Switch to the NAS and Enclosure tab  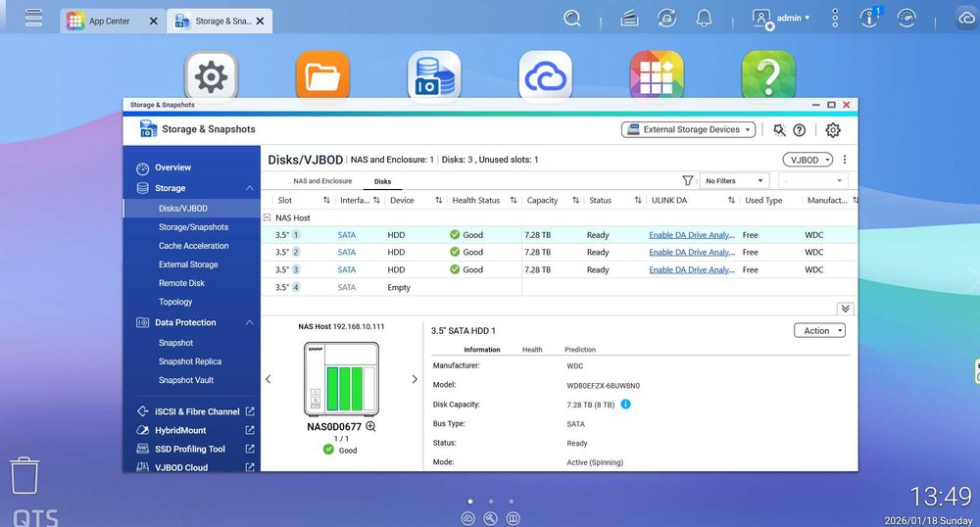click(322, 181)
